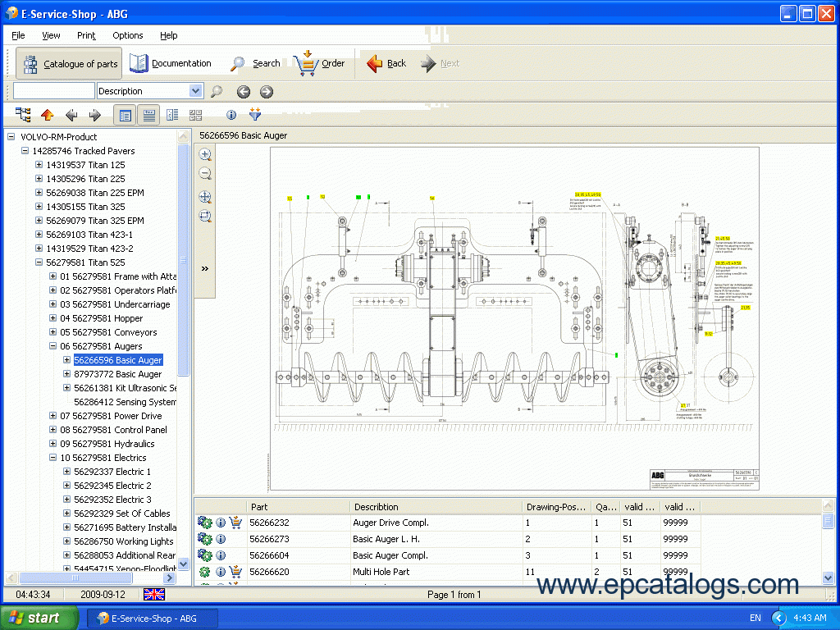Toggle the second detail layout view button

[149, 115]
